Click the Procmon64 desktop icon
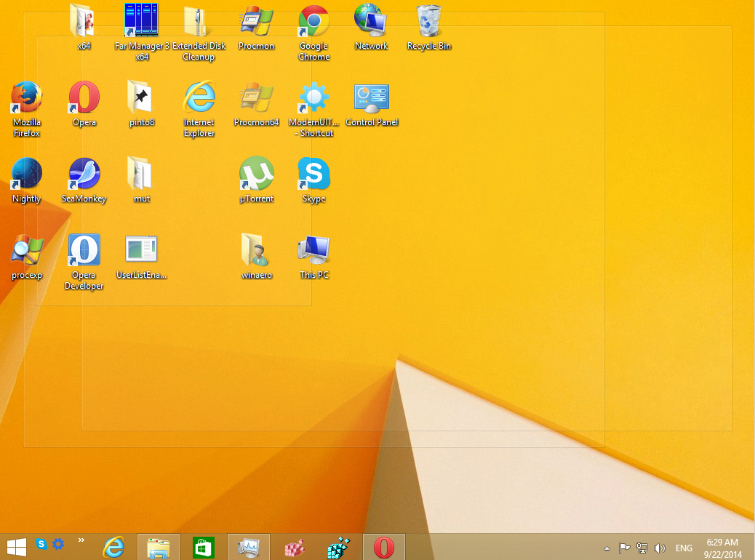The height and width of the screenshot is (560, 755). pyautogui.click(x=256, y=103)
